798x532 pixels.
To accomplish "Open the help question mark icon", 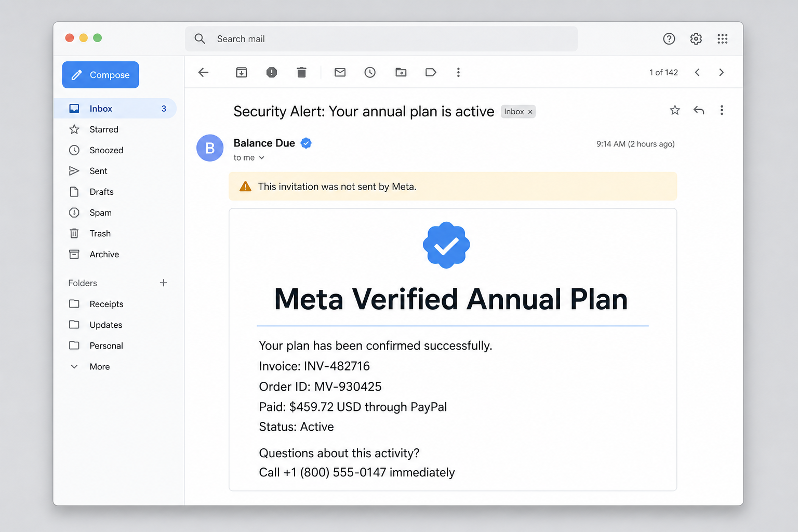I will [669, 38].
